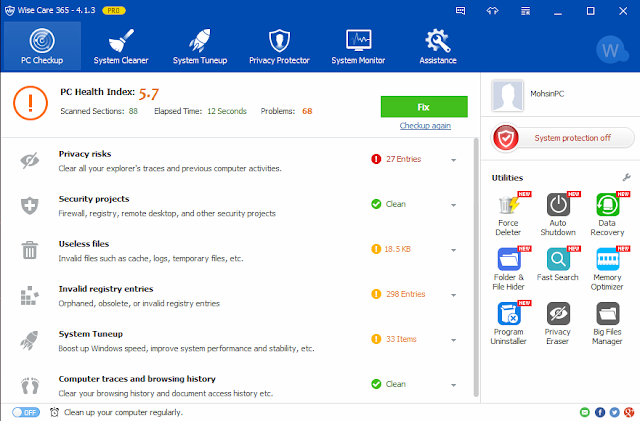
Task: Click the orange exclamation health icon
Action: [x=30, y=103]
